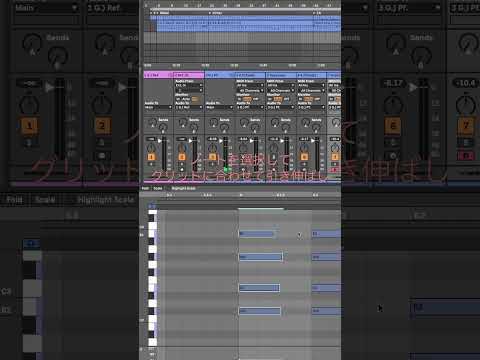Click track 3 volume fader with green meter
Viewport: 480px width, 360px height.
(225, 155)
